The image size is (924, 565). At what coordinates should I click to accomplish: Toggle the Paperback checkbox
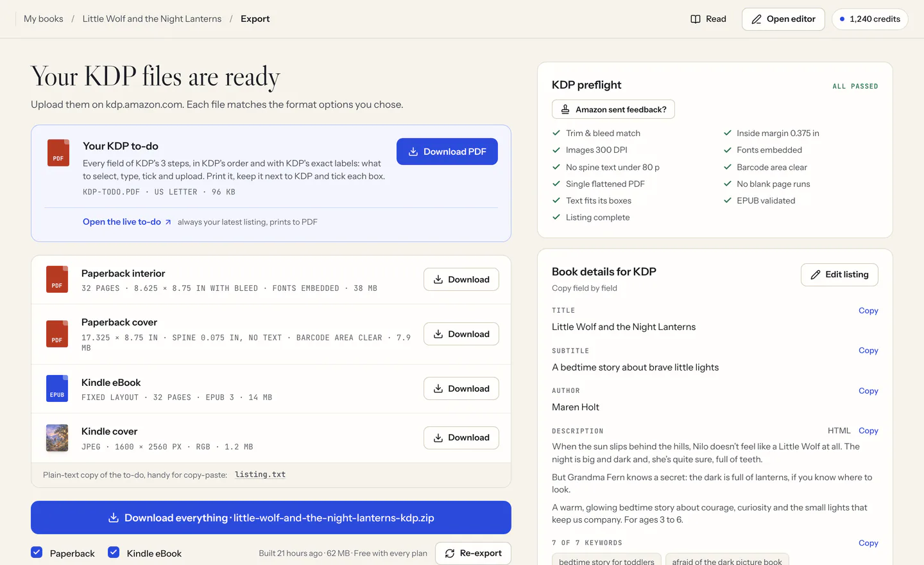[37, 552]
